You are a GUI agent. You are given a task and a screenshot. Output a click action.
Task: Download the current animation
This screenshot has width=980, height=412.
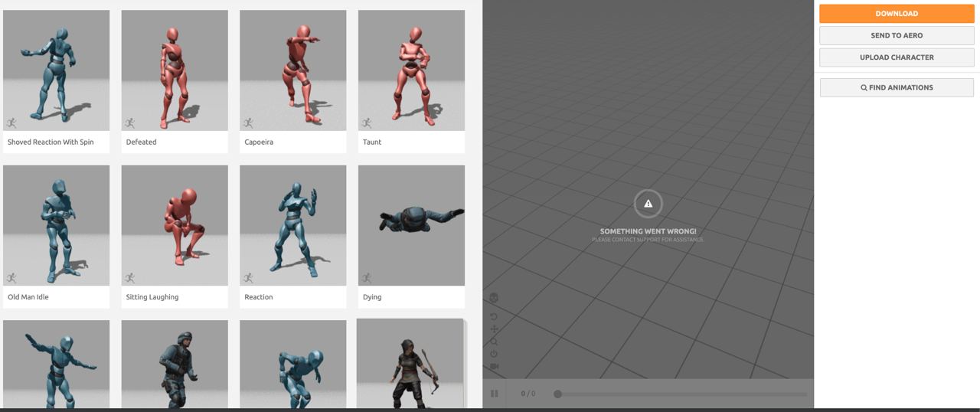click(x=897, y=14)
